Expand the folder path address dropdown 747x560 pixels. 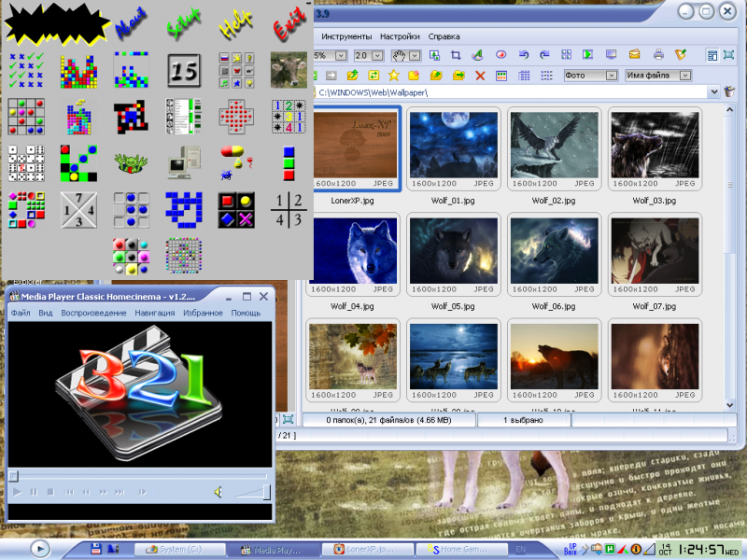pos(713,93)
